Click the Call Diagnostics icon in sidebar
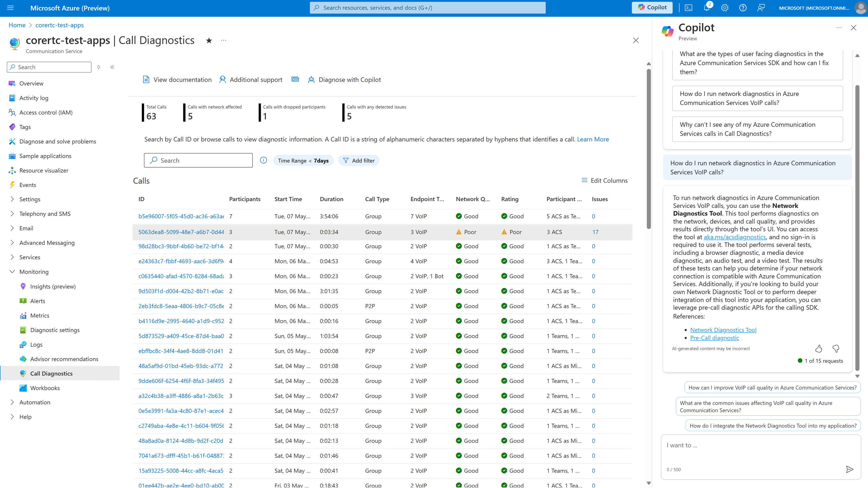This screenshot has width=868, height=488. pos(22,374)
